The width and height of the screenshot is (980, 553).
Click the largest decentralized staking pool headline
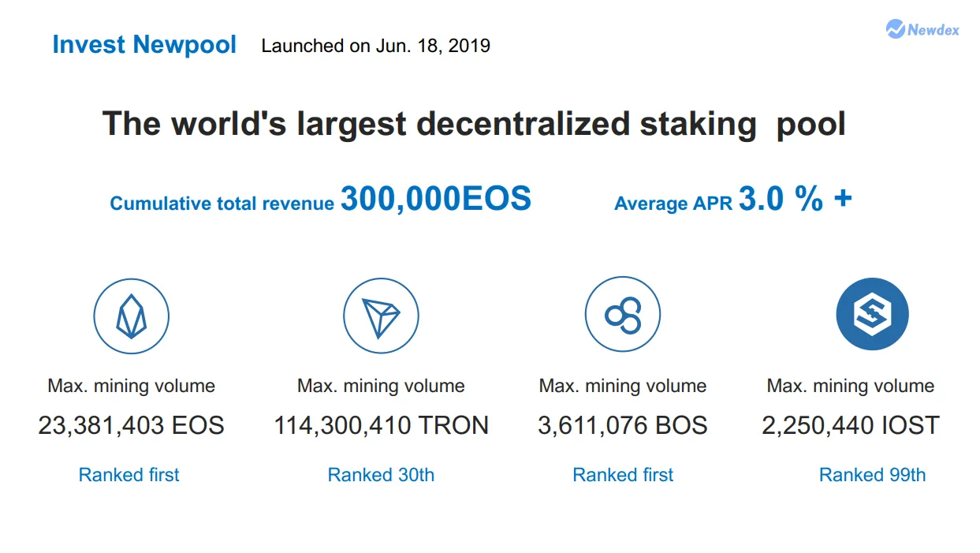click(x=474, y=125)
